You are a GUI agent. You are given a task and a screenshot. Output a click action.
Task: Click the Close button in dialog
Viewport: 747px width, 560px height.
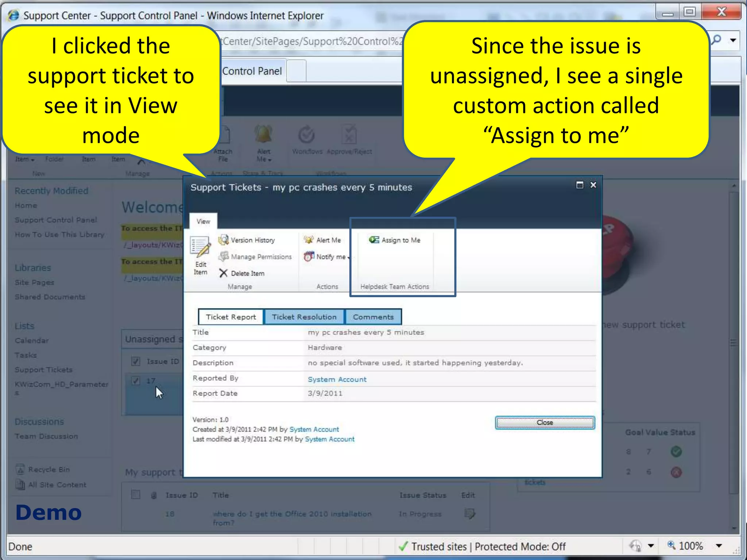pos(545,423)
